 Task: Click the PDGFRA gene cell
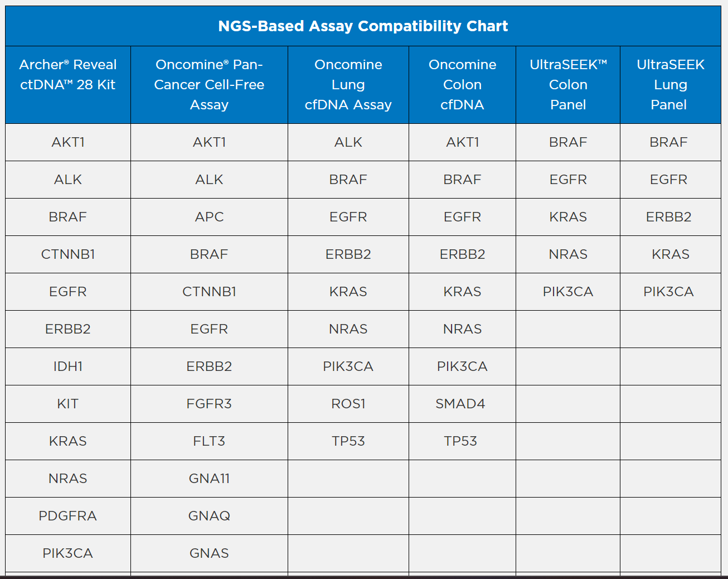(68, 516)
